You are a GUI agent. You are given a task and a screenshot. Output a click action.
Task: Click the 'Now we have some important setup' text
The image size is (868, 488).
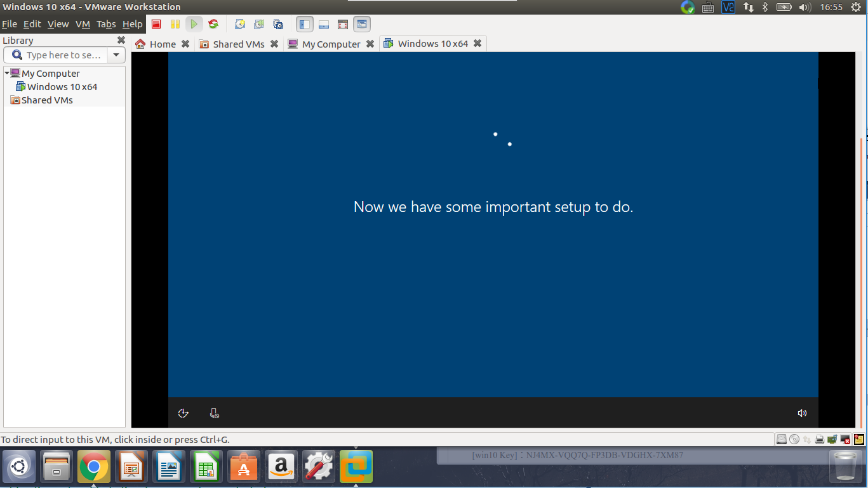tap(493, 207)
